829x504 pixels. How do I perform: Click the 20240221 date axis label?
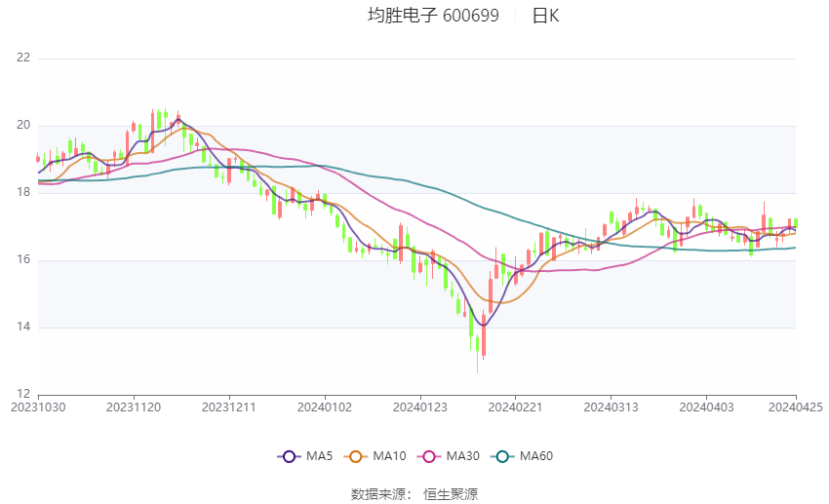[x=516, y=407]
